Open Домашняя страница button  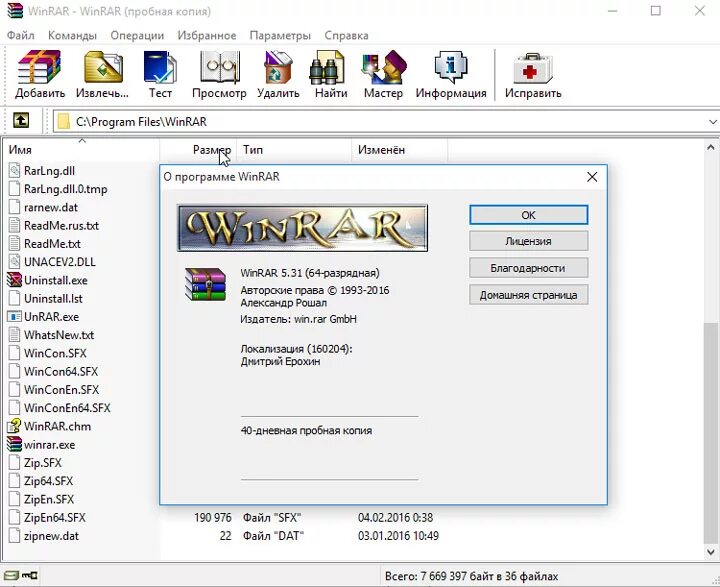529,295
